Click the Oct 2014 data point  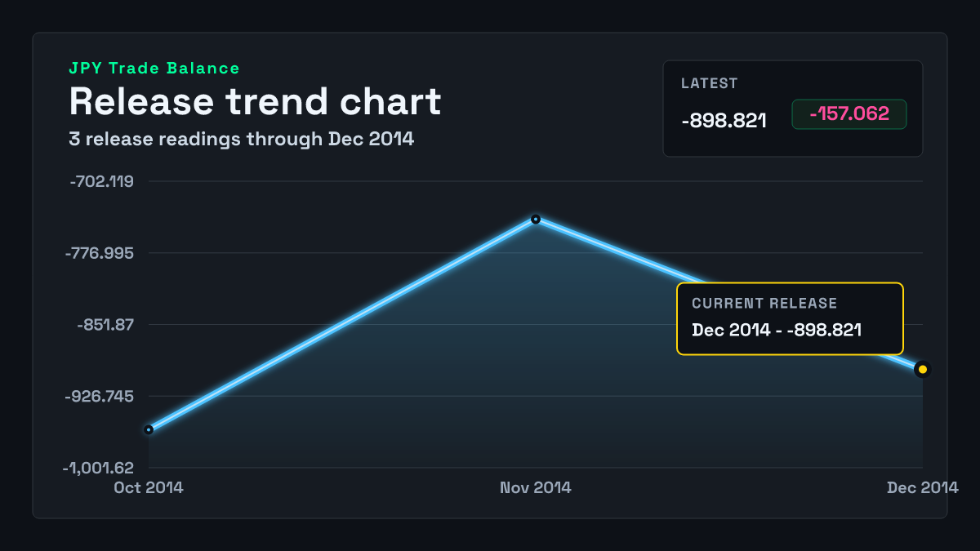click(x=149, y=429)
